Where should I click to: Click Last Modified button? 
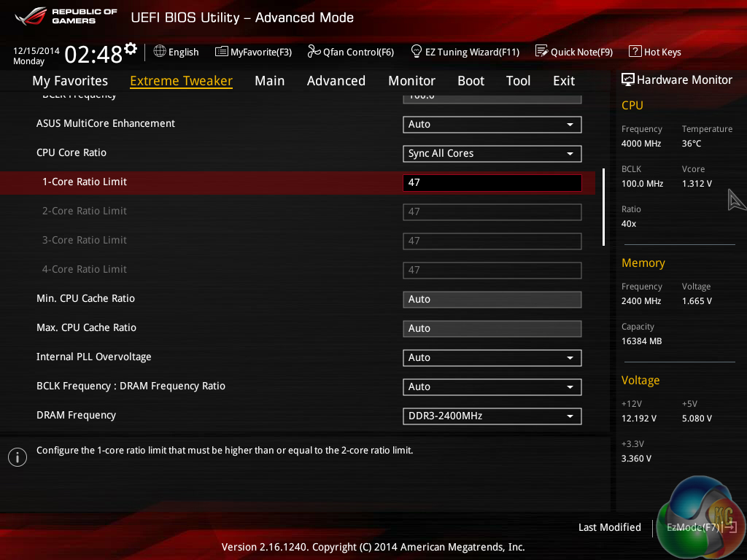click(x=609, y=527)
